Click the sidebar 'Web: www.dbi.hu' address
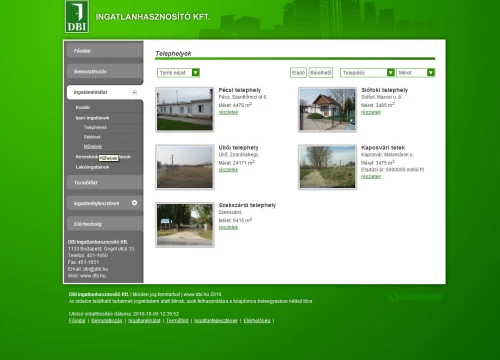The image size is (500, 360). tap(87, 276)
